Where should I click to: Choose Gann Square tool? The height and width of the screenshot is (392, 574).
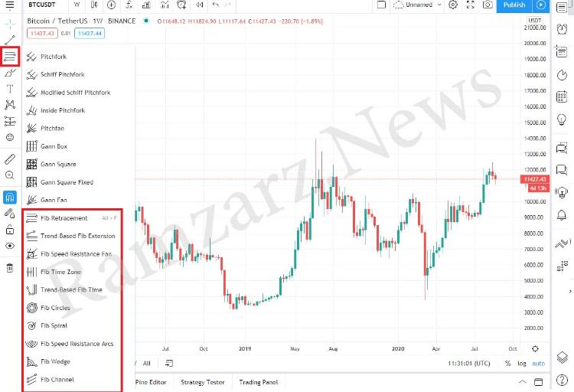(78, 164)
